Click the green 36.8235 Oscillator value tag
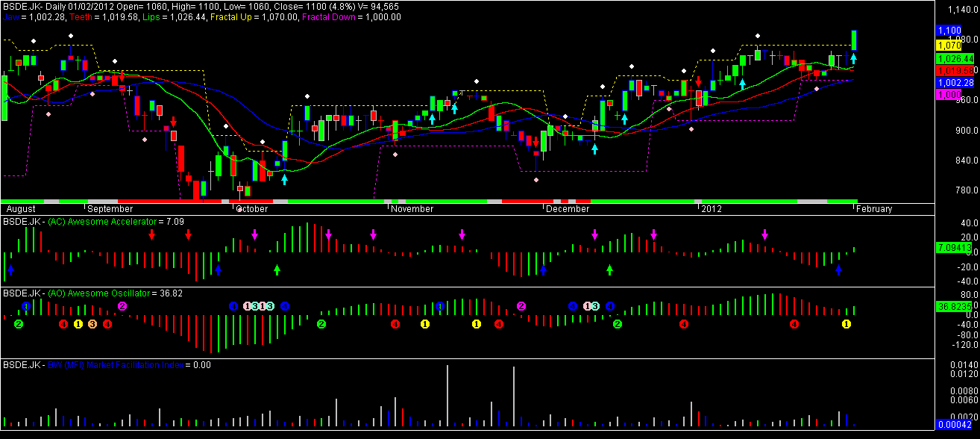 coord(954,306)
